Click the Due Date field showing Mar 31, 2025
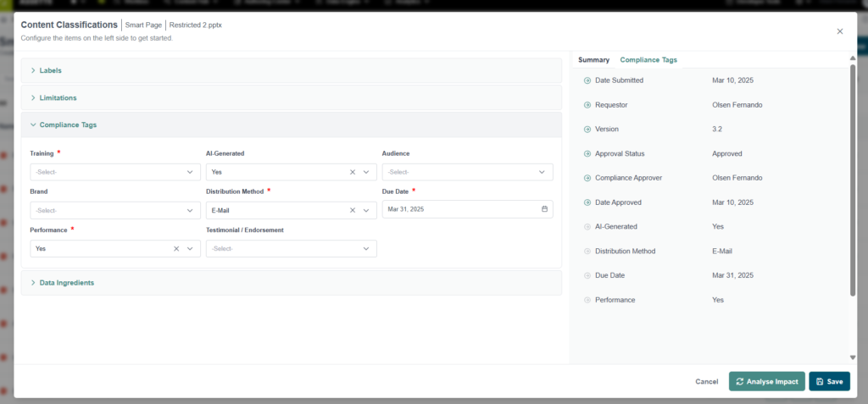The image size is (868, 404). 467,209
